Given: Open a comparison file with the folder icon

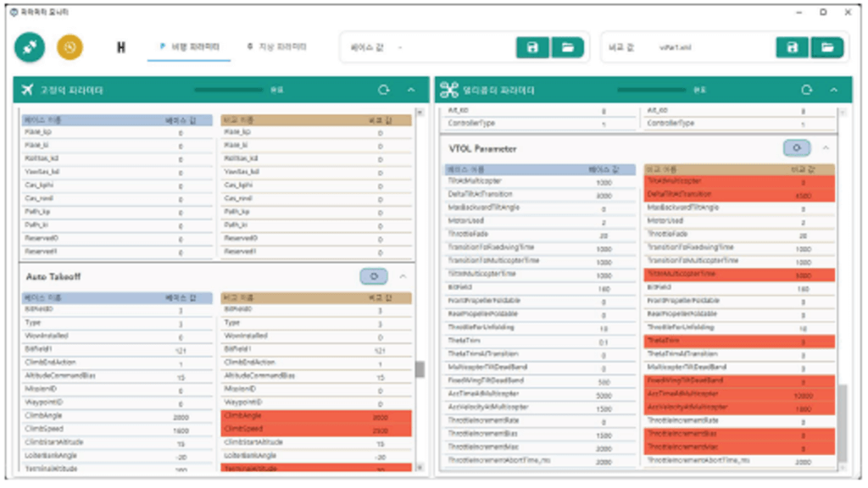Looking at the screenshot, I should click(826, 47).
